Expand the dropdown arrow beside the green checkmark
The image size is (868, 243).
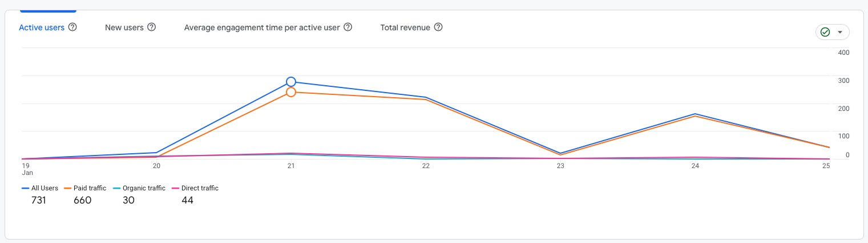(x=839, y=32)
